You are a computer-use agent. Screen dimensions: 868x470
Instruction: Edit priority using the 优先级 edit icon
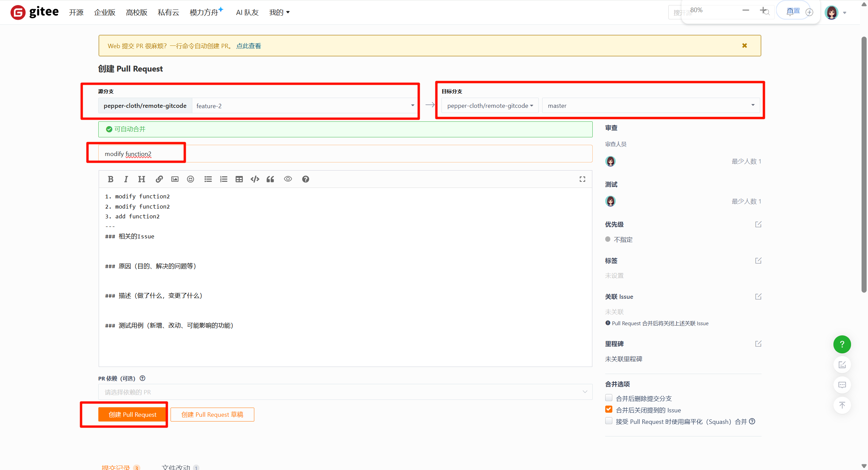pos(758,224)
